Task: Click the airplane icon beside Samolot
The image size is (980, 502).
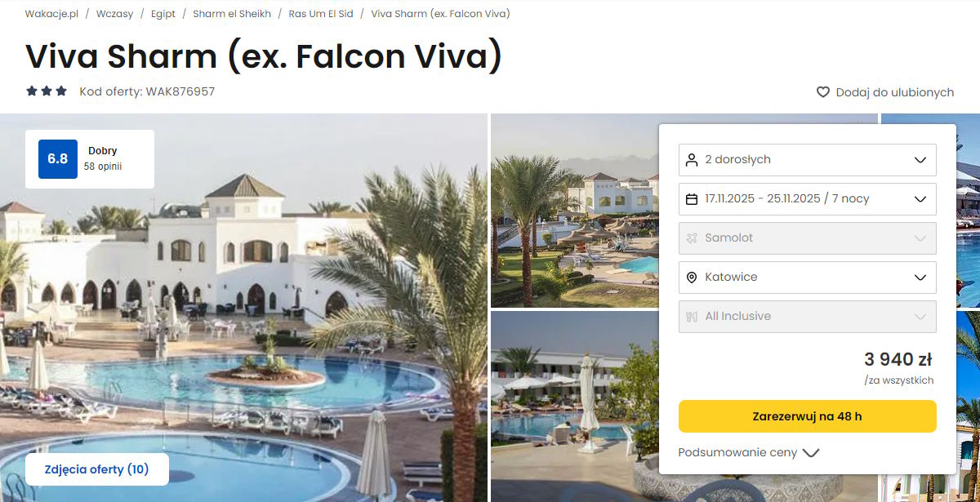Action: coord(692,238)
